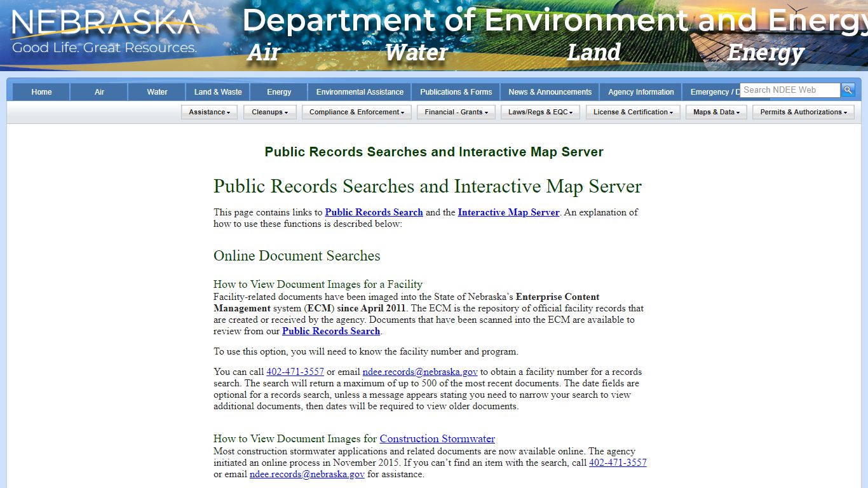Open the Emergency tab
This screenshot has width=868, height=488.
[x=711, y=92]
